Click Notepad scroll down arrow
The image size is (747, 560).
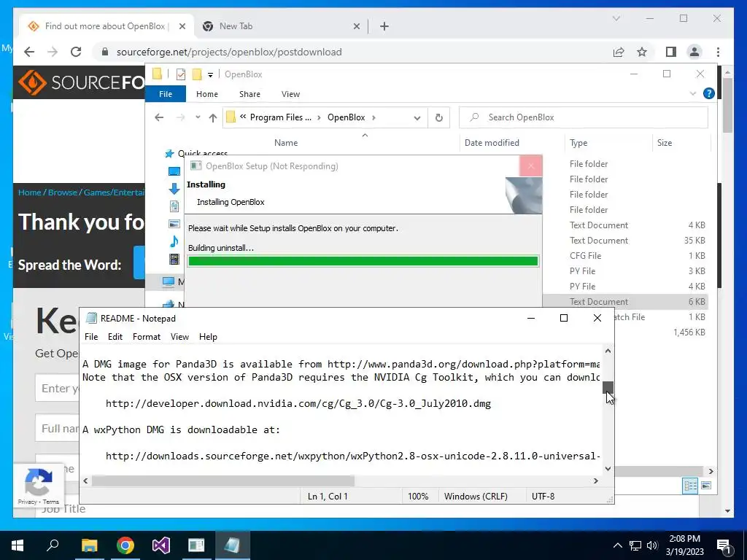tap(608, 469)
